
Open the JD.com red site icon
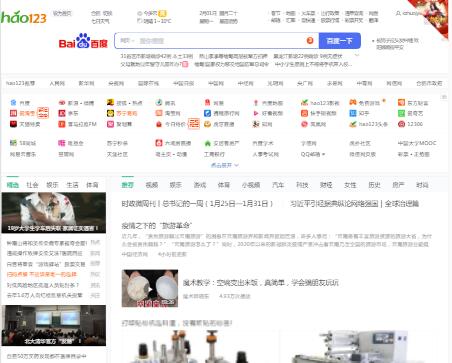click(62, 113)
